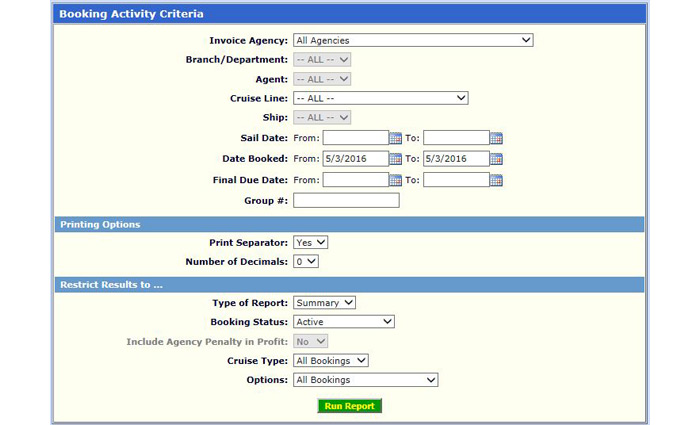Focus the Final Due Date To field
This screenshot has width=700, height=425.
[456, 180]
